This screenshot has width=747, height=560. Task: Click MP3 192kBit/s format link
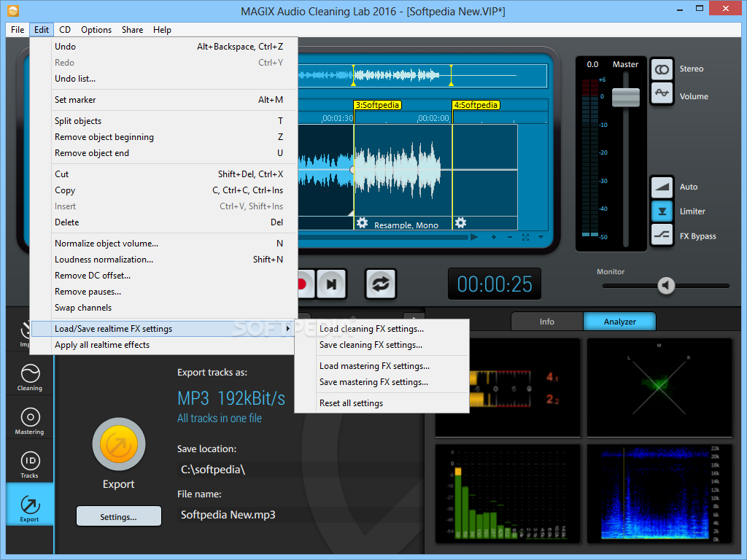coord(231,398)
